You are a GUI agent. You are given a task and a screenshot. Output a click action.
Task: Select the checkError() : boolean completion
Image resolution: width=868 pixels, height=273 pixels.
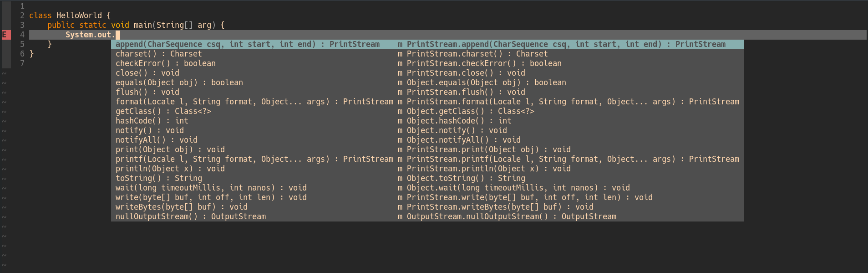pos(165,63)
